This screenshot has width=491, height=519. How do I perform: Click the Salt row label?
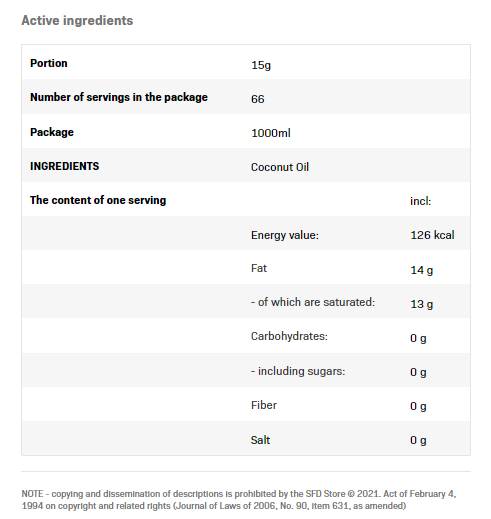tap(260, 440)
